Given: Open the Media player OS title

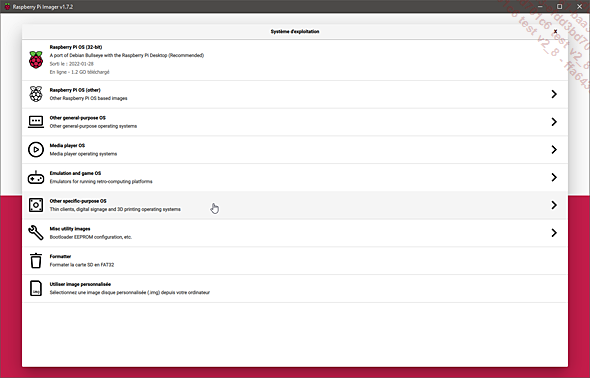Looking at the screenshot, I should pyautogui.click(x=67, y=146).
